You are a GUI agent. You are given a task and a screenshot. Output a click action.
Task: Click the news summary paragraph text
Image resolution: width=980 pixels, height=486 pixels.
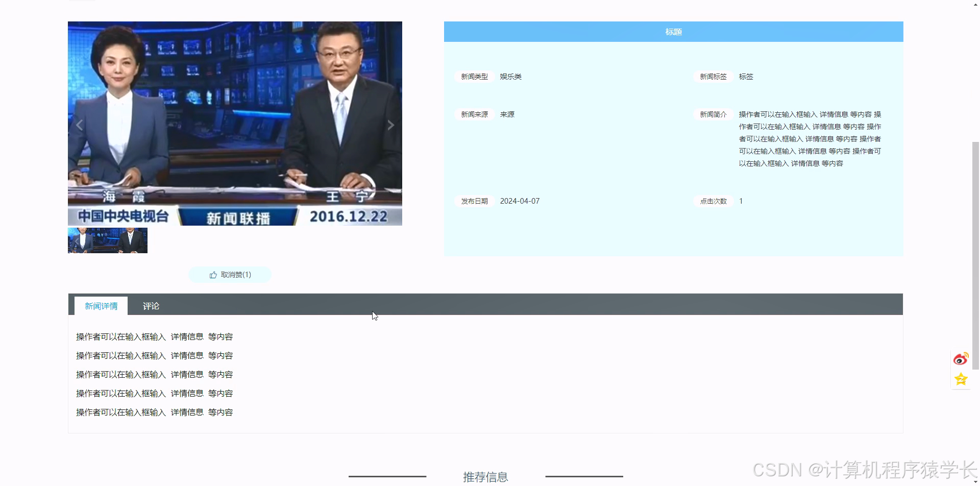coord(810,139)
